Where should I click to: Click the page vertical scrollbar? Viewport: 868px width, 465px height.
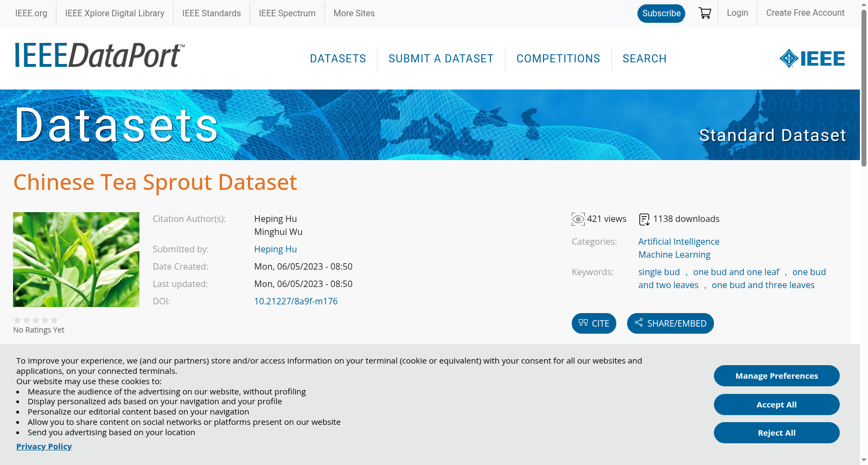pos(864,88)
